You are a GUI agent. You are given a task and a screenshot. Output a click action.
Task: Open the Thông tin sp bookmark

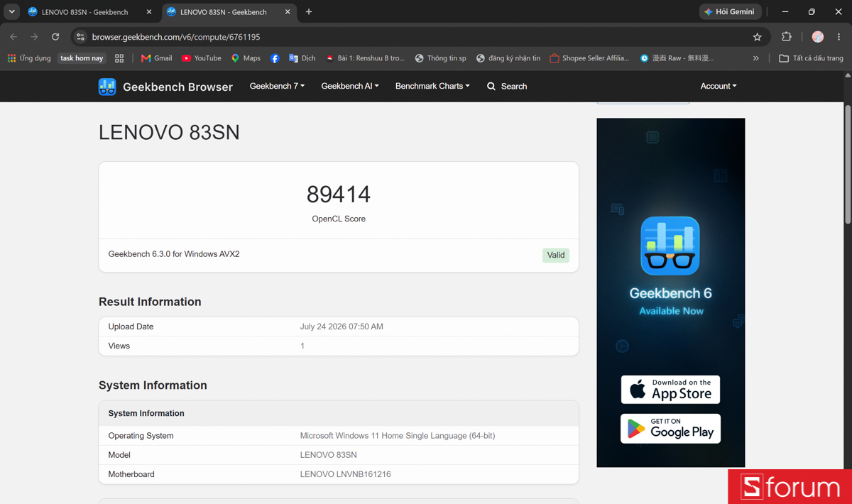[x=440, y=58]
